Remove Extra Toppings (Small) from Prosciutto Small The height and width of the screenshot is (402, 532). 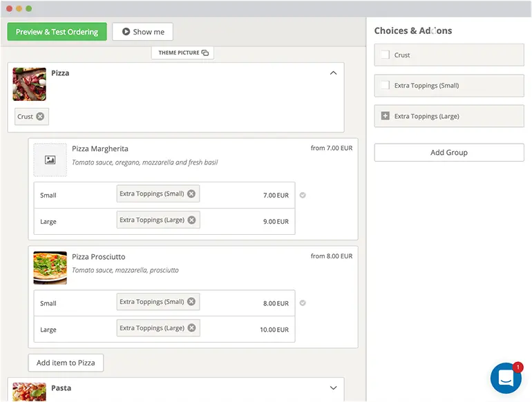tap(191, 302)
